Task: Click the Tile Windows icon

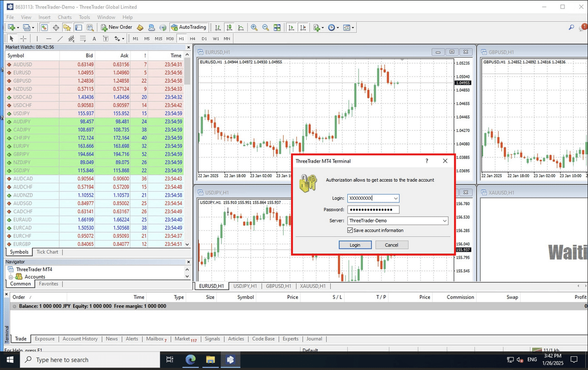Action: point(277,27)
